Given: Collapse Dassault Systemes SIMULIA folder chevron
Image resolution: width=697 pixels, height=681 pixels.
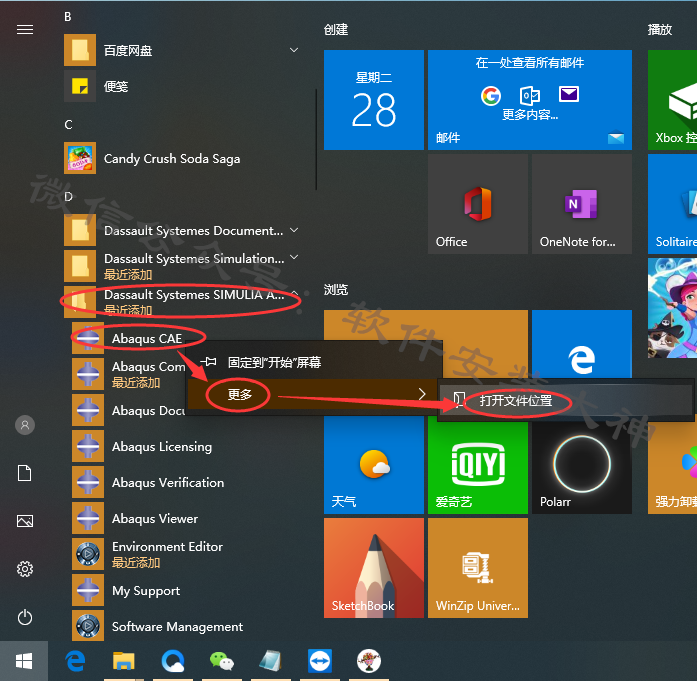Looking at the screenshot, I should [x=294, y=292].
